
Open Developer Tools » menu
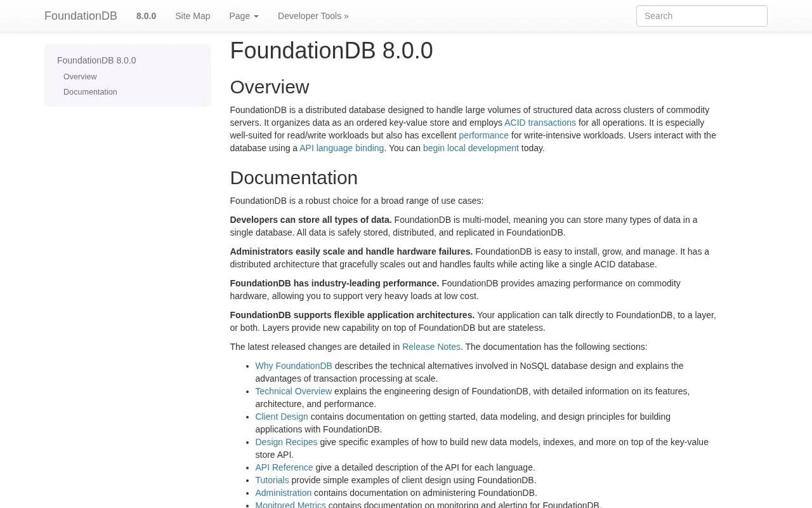tap(313, 16)
